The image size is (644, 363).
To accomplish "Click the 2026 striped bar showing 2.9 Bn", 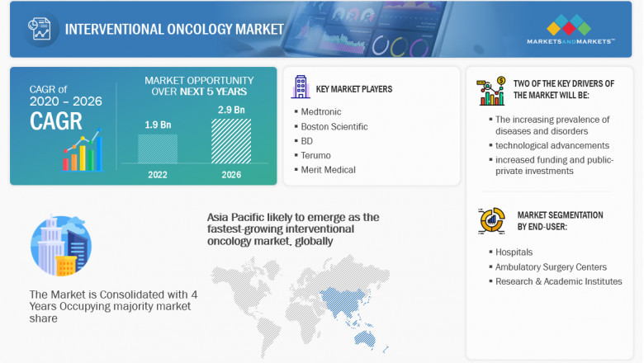I will click(x=231, y=141).
